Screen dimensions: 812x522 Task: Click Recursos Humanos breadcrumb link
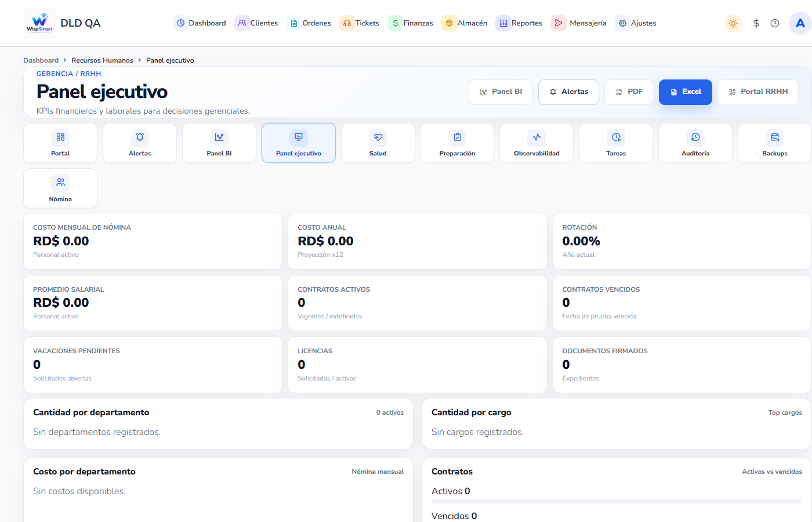tap(102, 60)
